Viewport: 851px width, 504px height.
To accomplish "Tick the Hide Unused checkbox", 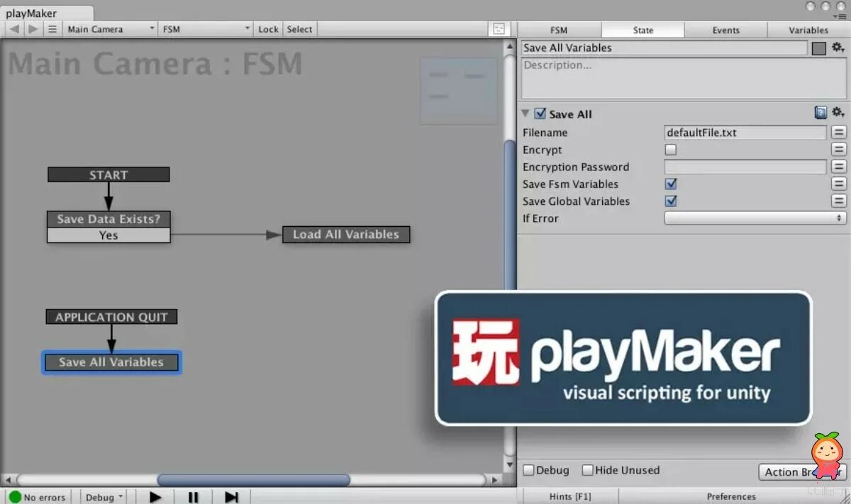I will [588, 470].
